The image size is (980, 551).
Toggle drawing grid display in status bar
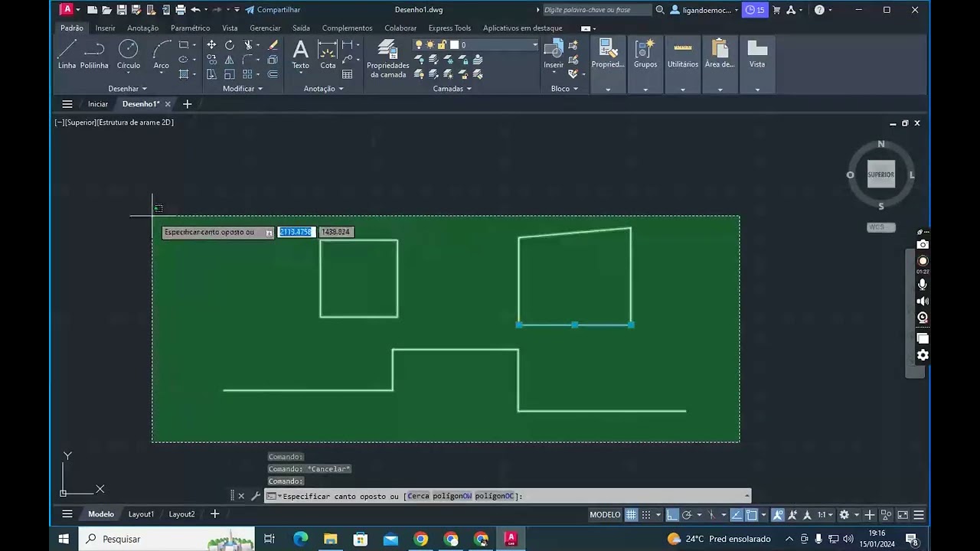pyautogui.click(x=632, y=515)
